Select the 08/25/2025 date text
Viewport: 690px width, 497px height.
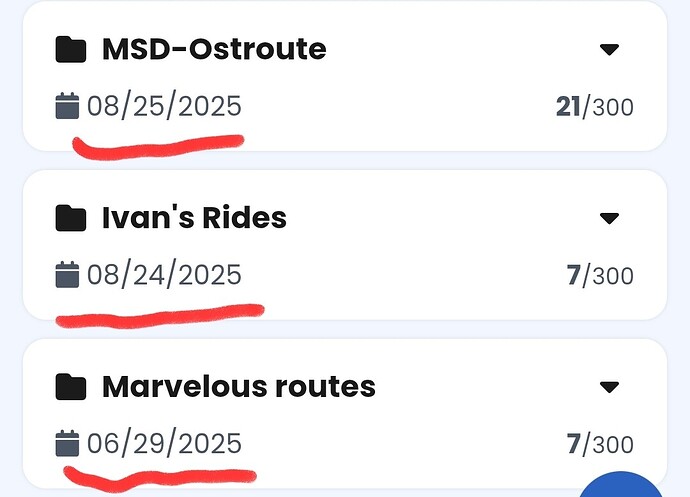164,106
